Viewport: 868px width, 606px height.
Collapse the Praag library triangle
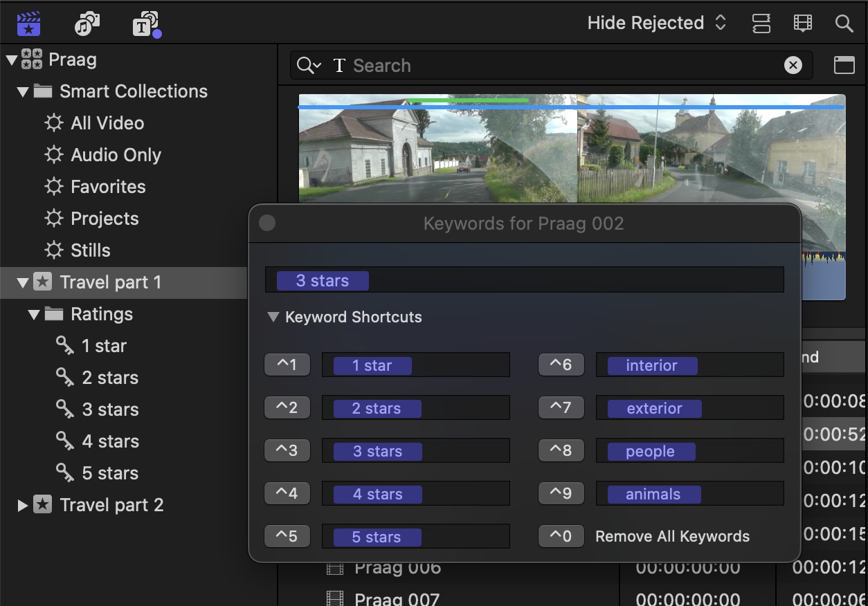click(x=12, y=59)
